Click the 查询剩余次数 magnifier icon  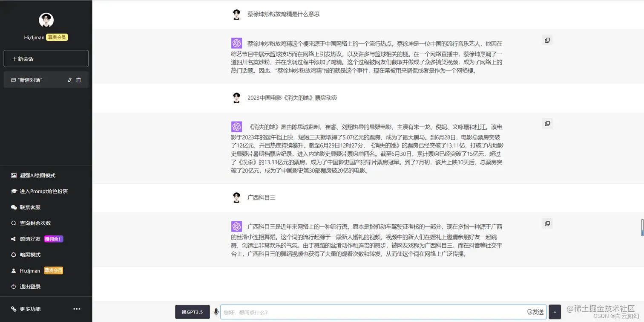[x=14, y=223]
